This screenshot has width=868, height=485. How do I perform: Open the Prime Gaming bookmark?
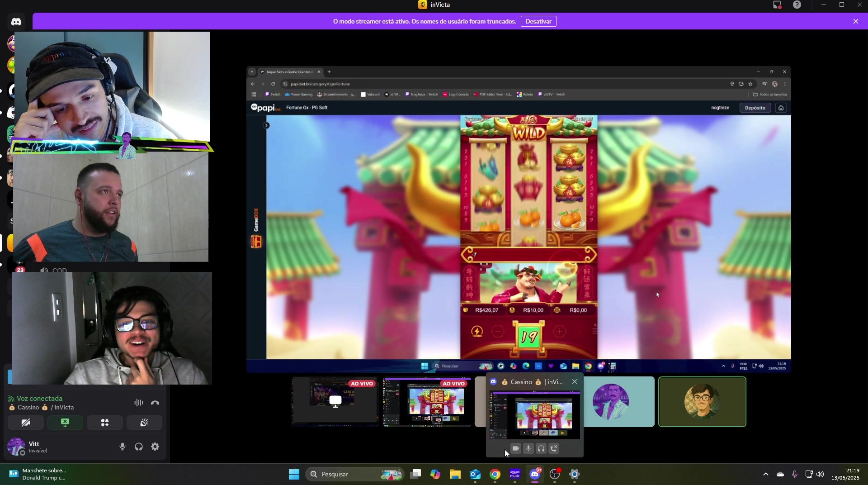pyautogui.click(x=299, y=95)
